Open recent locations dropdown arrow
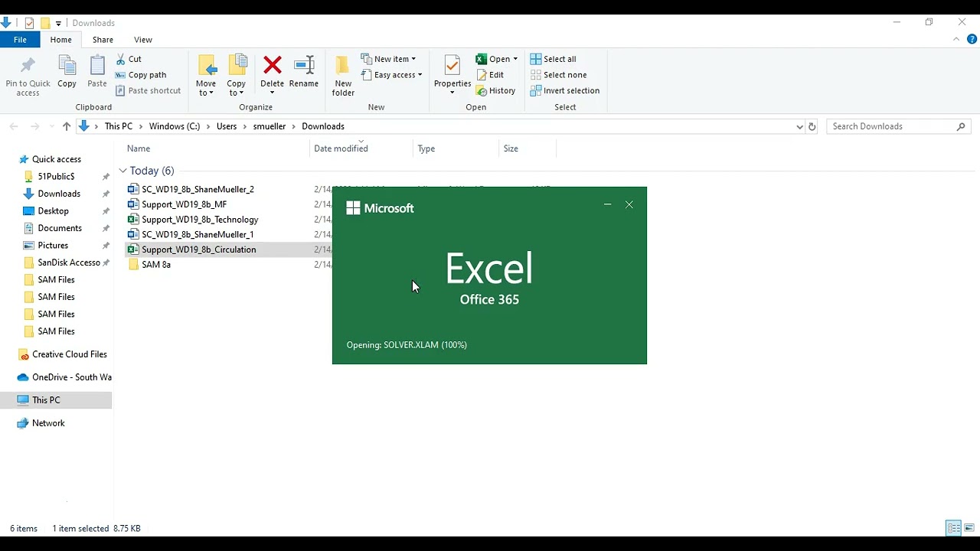 pos(52,126)
